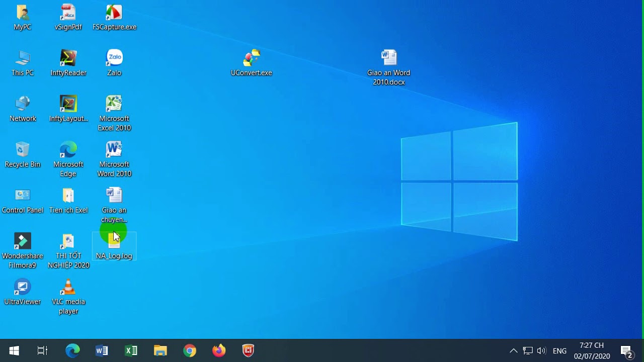Open the red shield app on taskbar
This screenshot has height=362, width=644.
tap(248, 350)
